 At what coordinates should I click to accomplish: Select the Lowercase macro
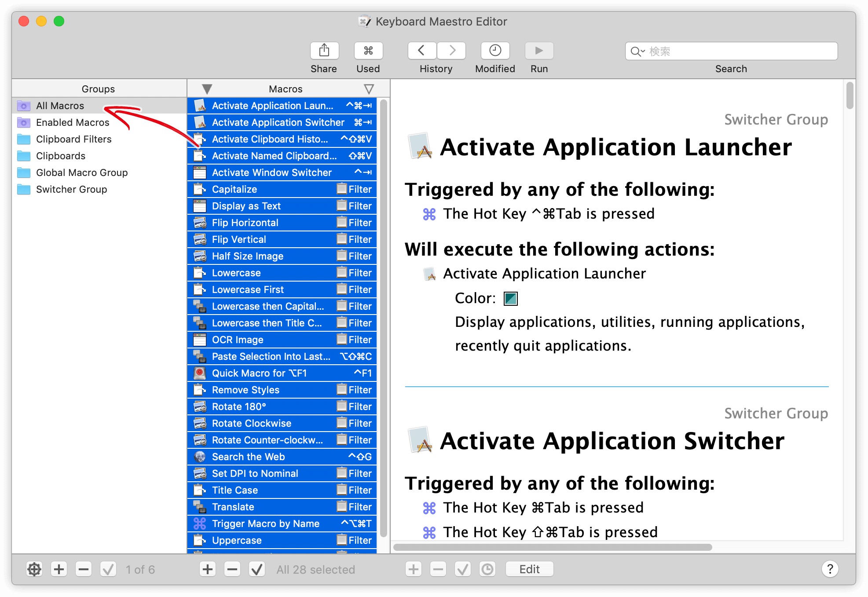(x=282, y=273)
